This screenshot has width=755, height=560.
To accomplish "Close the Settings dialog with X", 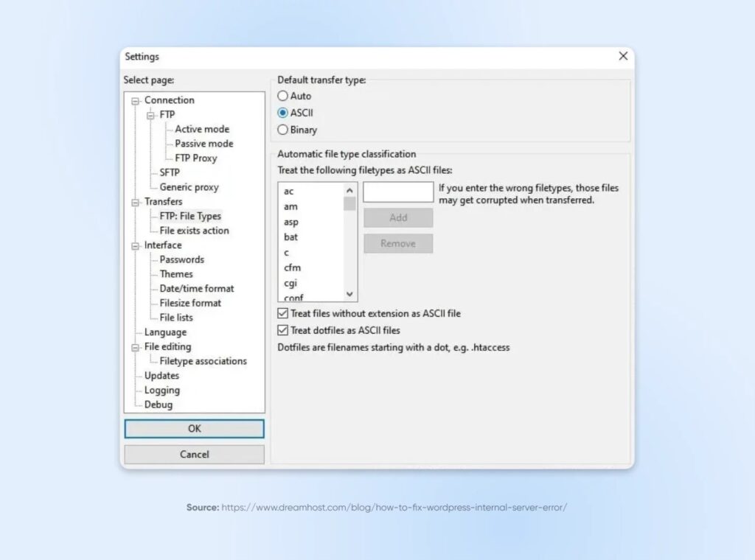I will (x=623, y=56).
